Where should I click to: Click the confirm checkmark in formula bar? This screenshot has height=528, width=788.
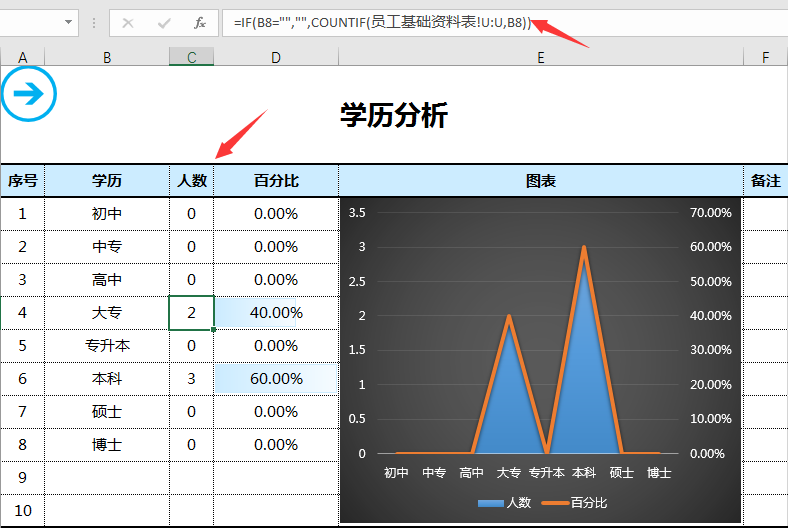point(164,23)
